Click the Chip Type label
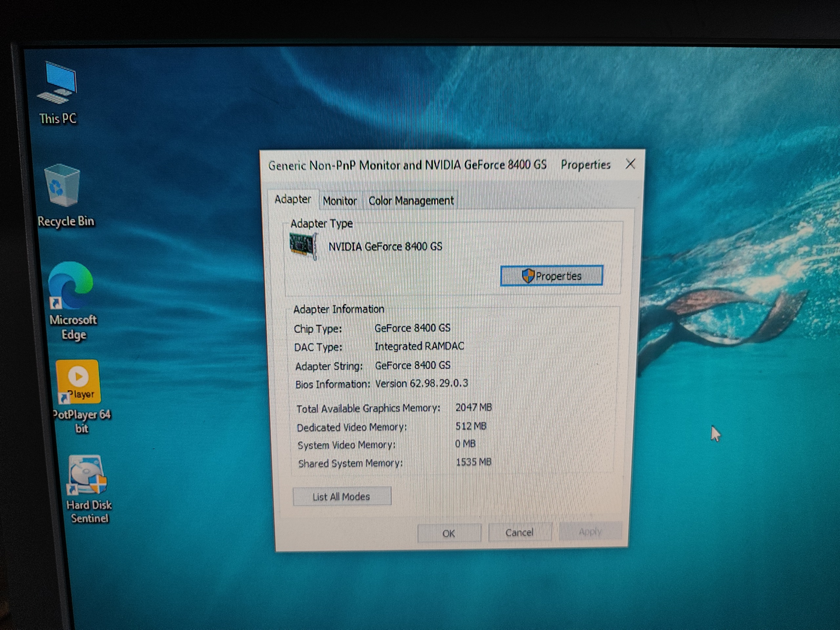 click(318, 328)
